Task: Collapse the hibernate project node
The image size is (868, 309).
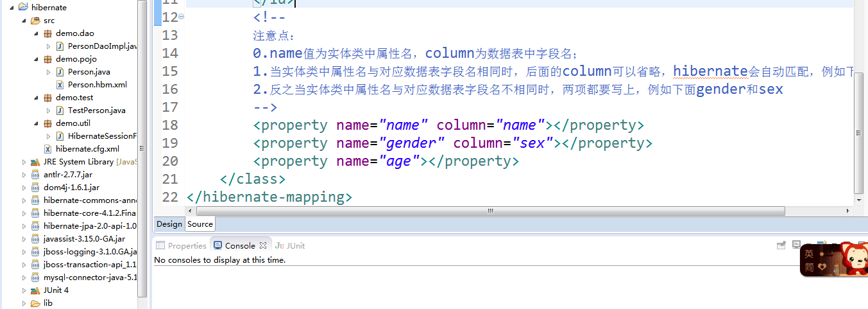Action: tap(12, 8)
